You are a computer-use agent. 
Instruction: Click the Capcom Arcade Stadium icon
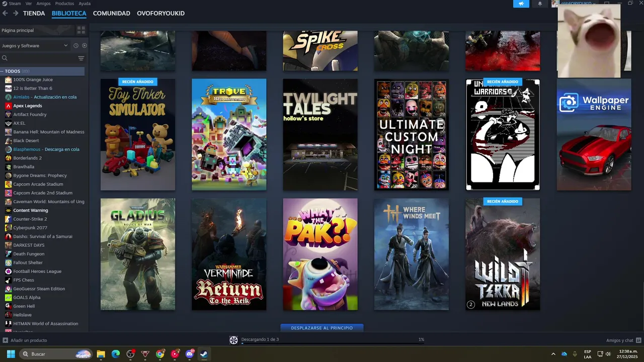pyautogui.click(x=8, y=184)
